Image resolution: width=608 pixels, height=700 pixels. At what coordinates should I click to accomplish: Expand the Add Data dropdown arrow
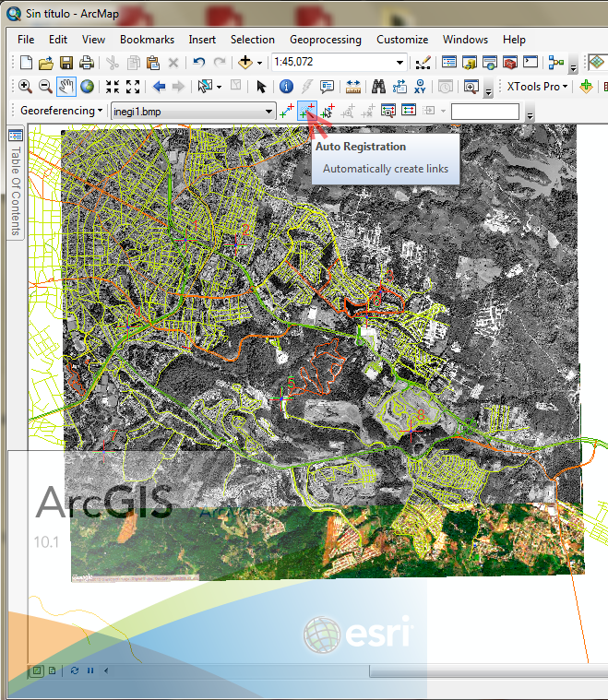259,64
